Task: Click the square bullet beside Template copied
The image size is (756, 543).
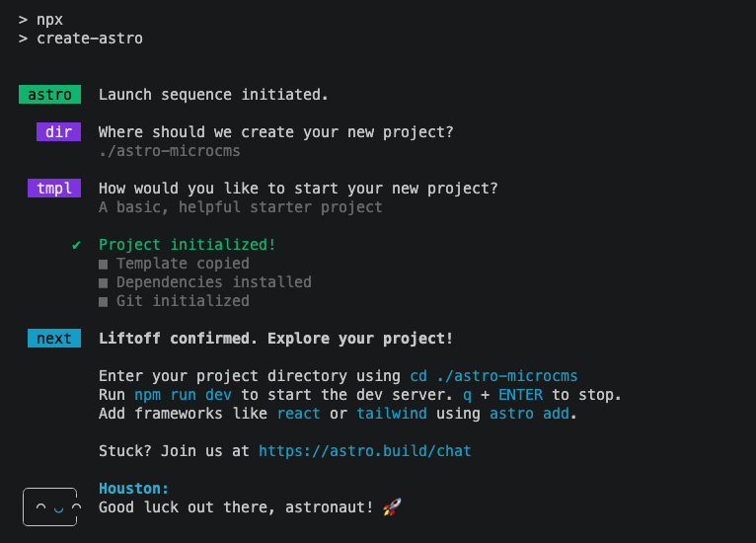Action: [104, 265]
